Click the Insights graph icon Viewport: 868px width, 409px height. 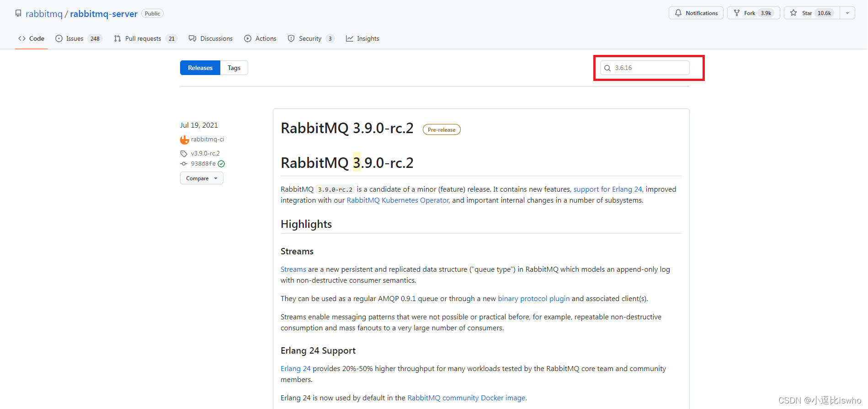tap(350, 38)
